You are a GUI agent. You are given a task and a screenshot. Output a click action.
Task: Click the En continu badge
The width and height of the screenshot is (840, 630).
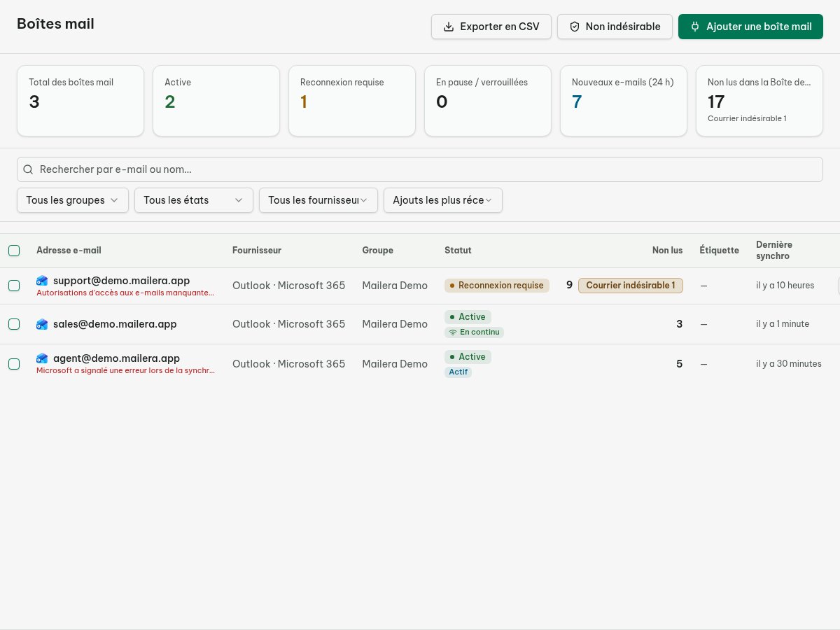click(474, 332)
